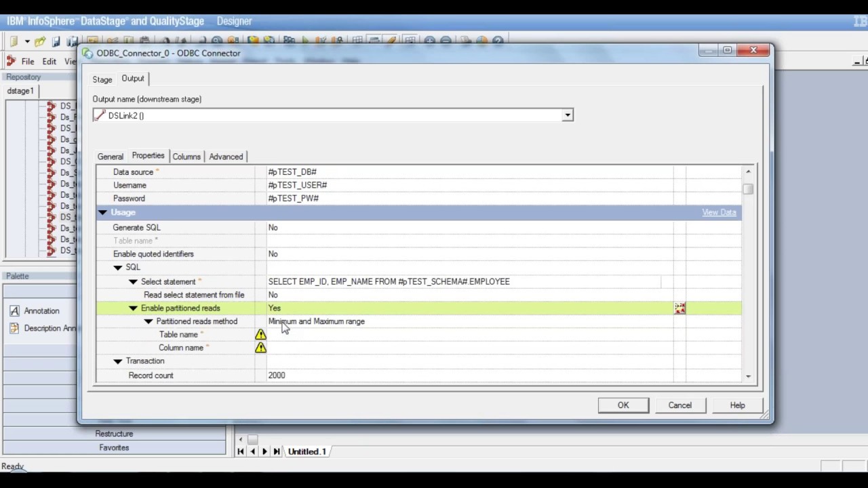
Task: Open the Output name DSLink2 dropdown
Action: click(x=568, y=115)
